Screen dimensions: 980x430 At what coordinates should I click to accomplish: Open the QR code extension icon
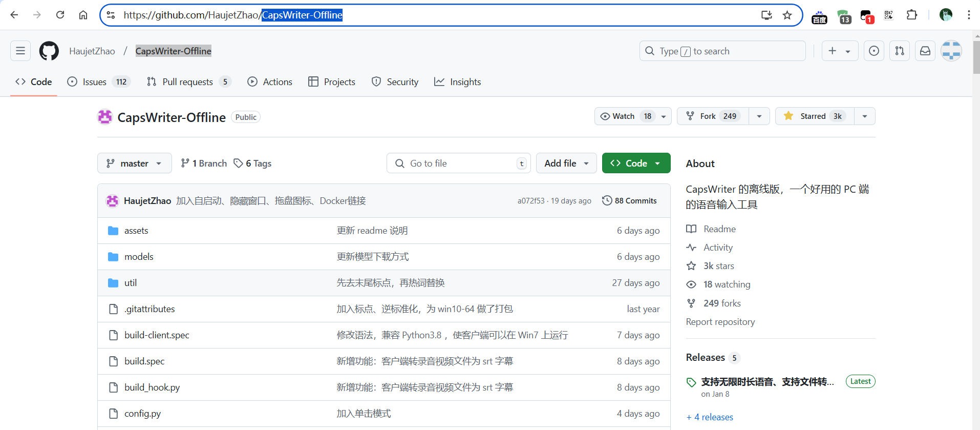[889, 15]
